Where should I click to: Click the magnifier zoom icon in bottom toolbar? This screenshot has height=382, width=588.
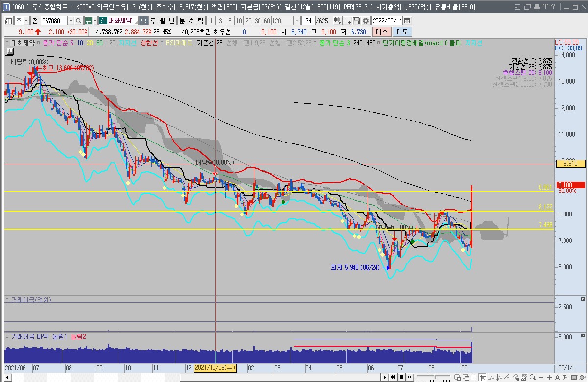532,377
